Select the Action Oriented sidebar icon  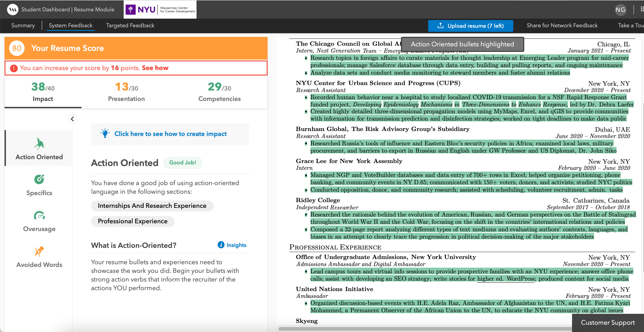[x=39, y=143]
